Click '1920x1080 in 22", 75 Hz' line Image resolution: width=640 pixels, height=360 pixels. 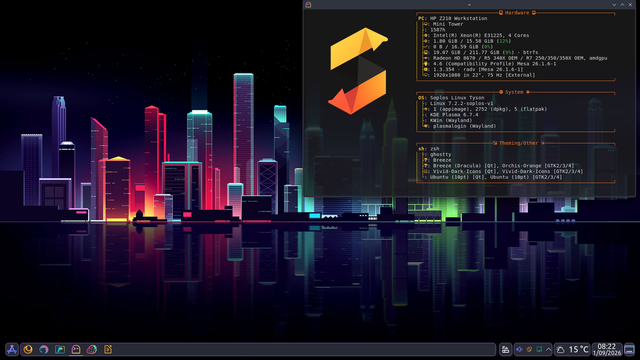pos(484,75)
